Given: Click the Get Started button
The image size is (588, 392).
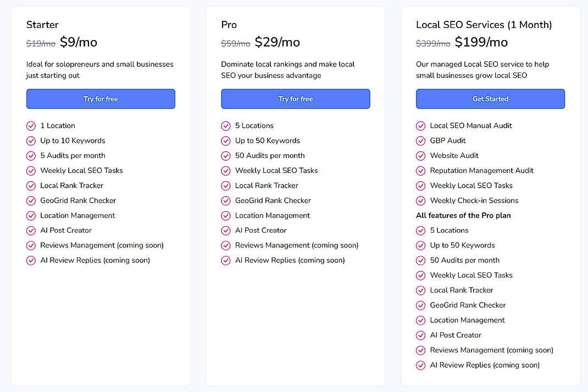Looking at the screenshot, I should click(x=490, y=99).
